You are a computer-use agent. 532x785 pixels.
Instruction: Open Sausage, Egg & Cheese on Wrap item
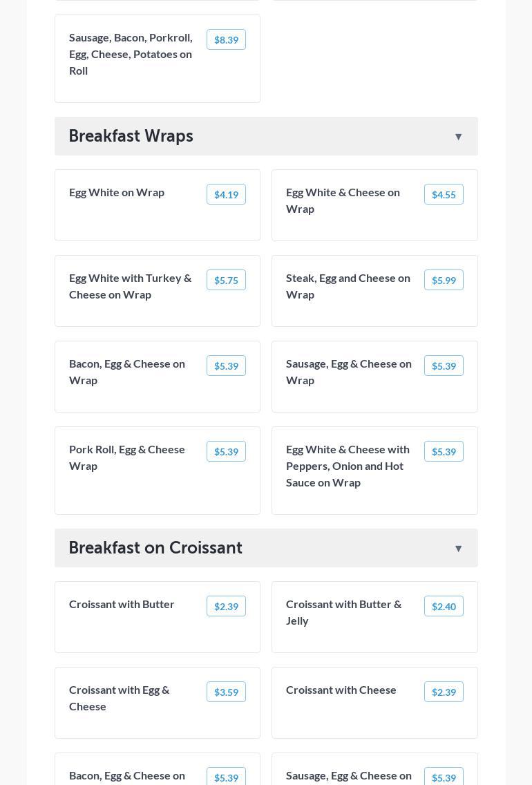[349, 372]
